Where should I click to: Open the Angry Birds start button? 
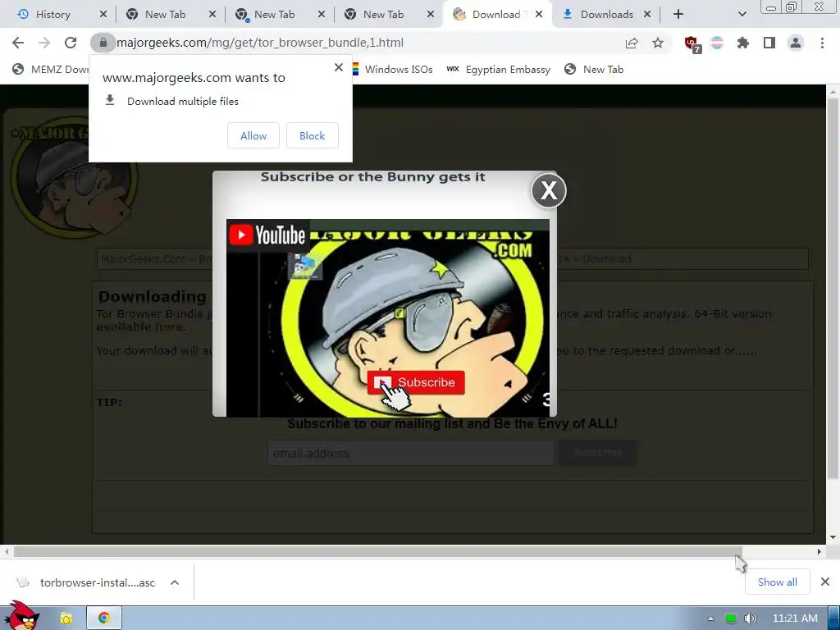tap(21, 616)
